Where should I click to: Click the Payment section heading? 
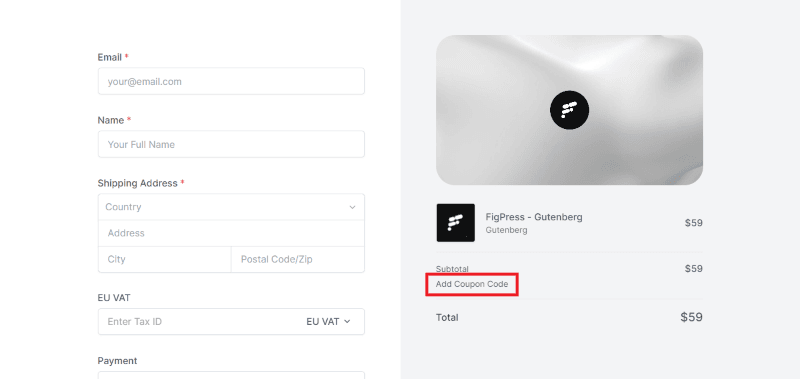pyautogui.click(x=117, y=361)
